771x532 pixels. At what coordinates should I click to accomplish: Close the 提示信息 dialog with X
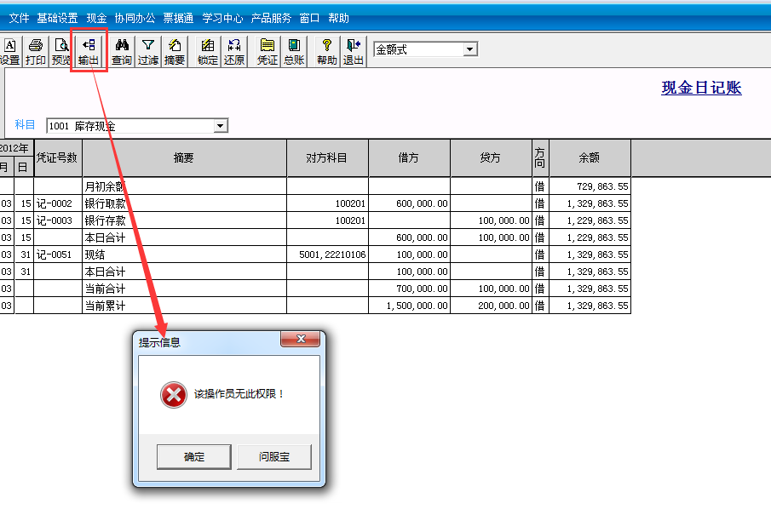click(301, 339)
